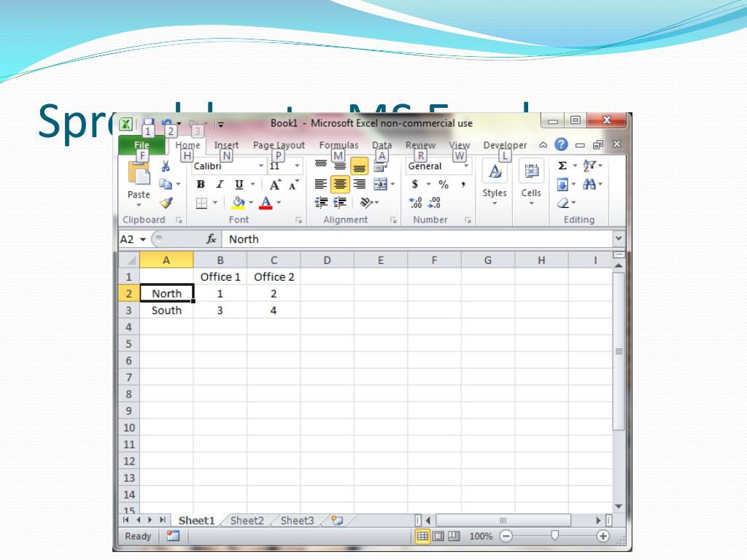Screen dimensions: 747x560
Task: Switch to the Formulas tab
Action: point(338,145)
